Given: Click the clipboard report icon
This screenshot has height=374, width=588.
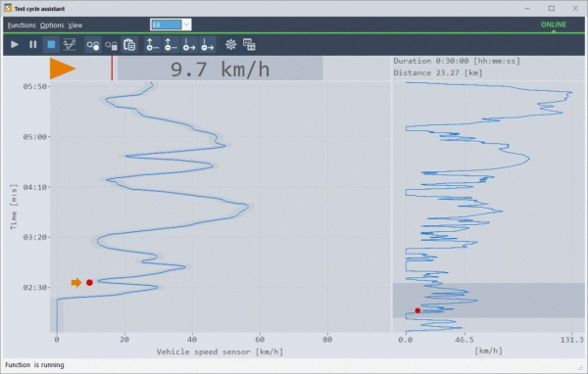Looking at the screenshot, I should click(x=129, y=45).
